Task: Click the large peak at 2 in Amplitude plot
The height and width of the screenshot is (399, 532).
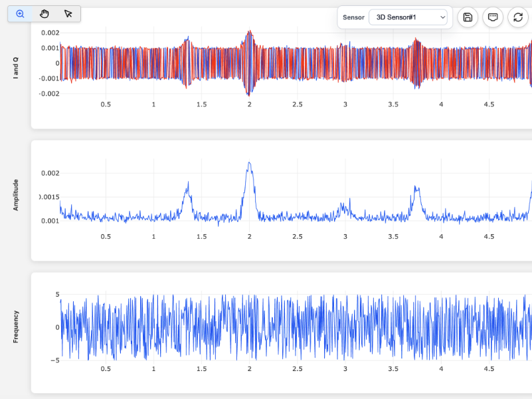Action: [x=249, y=164]
